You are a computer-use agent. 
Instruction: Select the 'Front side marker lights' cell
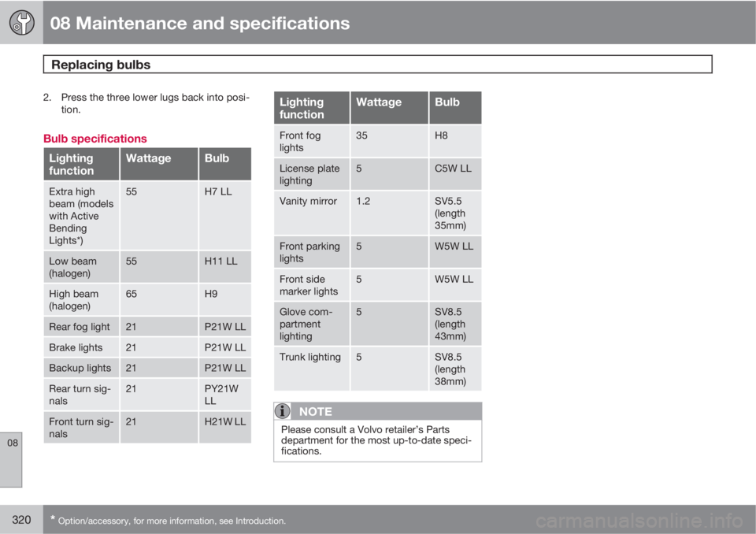click(312, 285)
